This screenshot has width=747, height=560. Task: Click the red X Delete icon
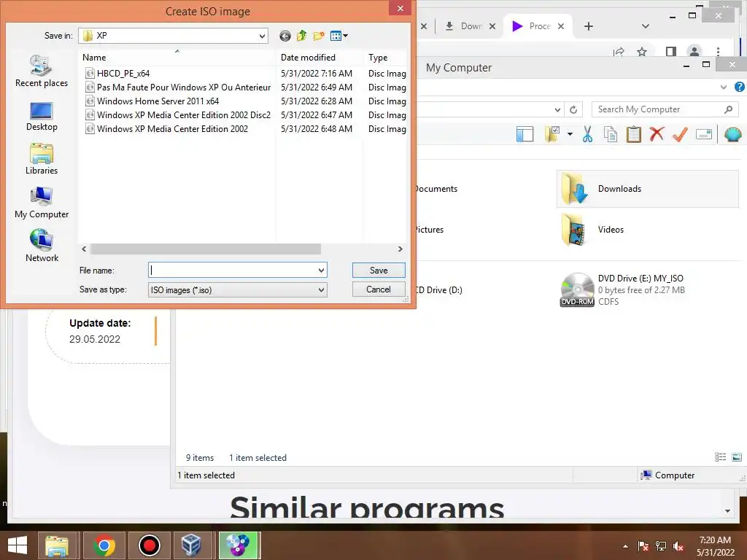click(x=657, y=134)
